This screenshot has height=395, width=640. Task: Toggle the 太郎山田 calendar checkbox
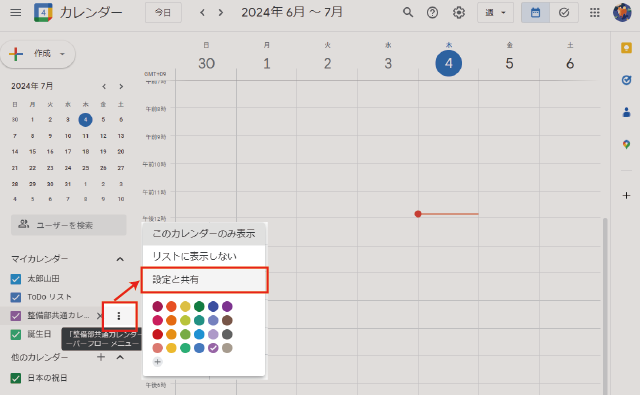(16, 279)
